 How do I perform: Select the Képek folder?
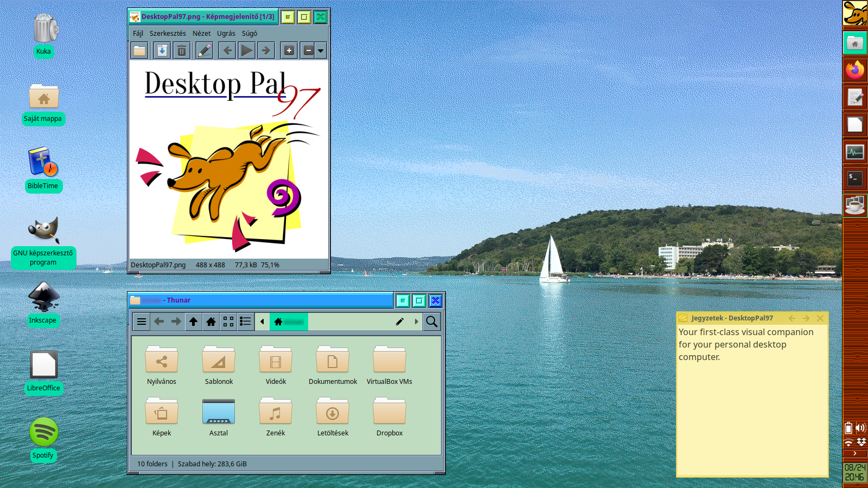click(x=162, y=417)
